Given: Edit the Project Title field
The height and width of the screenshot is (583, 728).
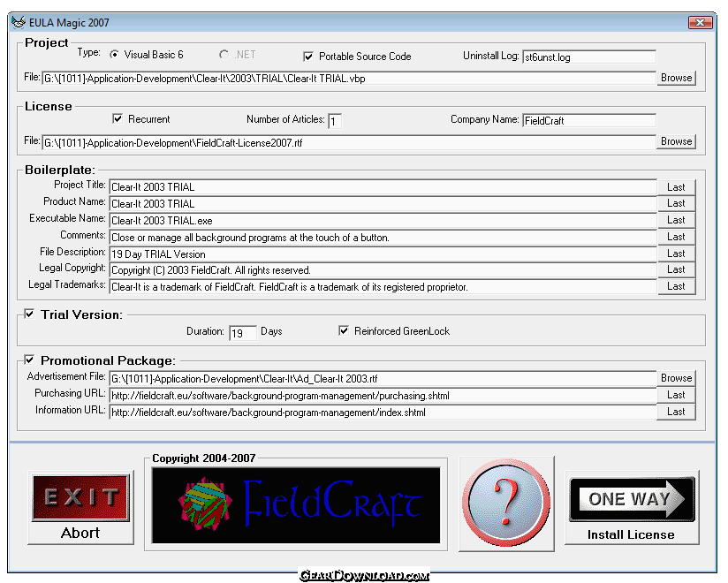Looking at the screenshot, I should 383,187.
